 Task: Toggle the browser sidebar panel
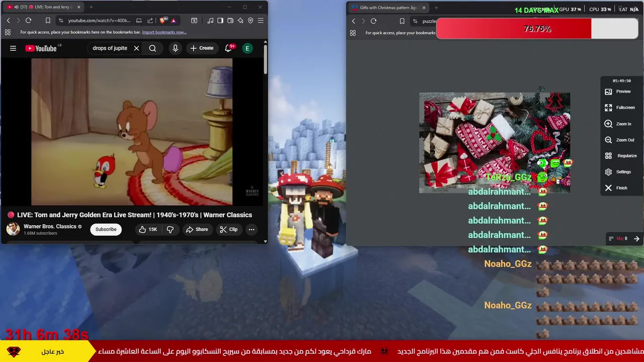(220, 21)
